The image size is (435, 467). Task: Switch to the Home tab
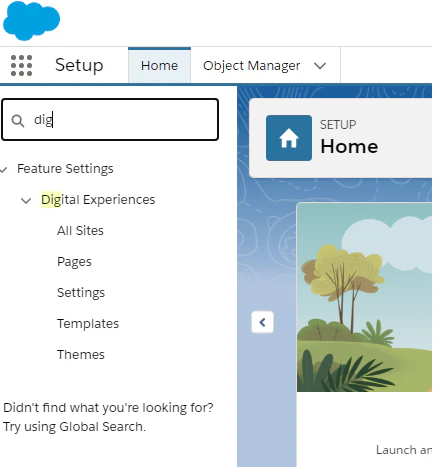coord(159,65)
